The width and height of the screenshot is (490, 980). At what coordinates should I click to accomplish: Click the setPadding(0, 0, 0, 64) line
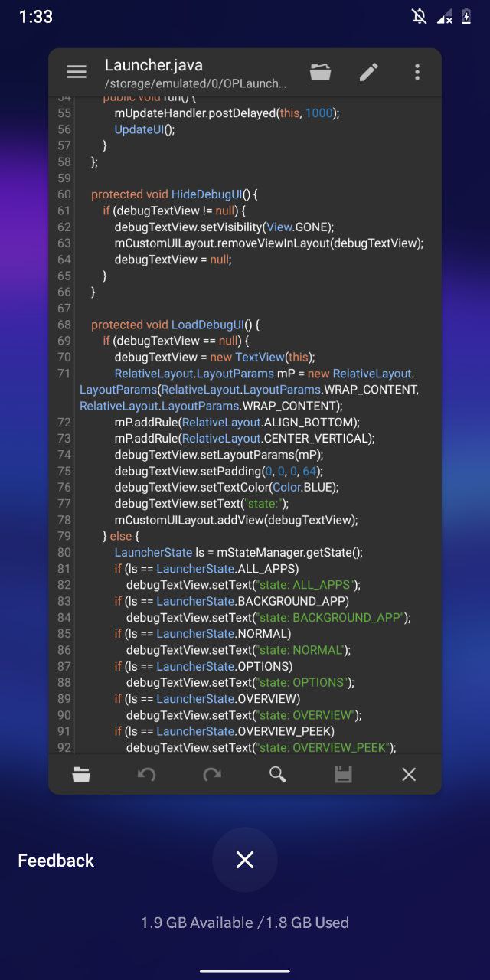point(219,471)
